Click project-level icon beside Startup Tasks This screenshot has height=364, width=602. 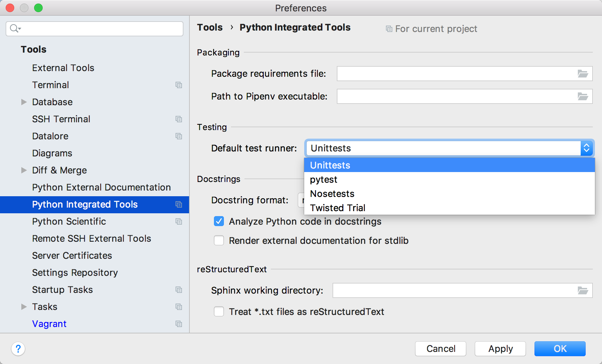[179, 290]
